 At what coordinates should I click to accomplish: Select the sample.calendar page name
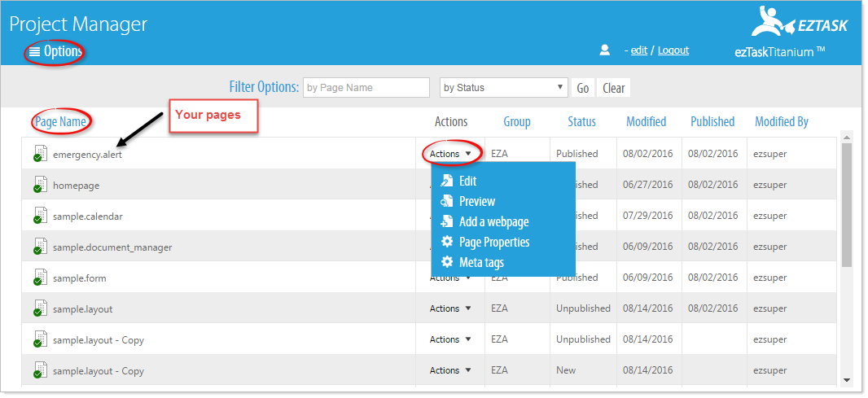pyautogui.click(x=88, y=216)
